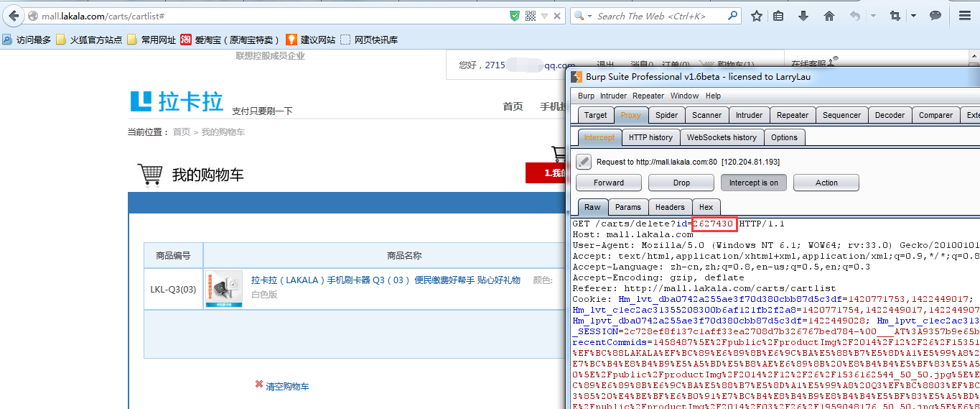Click the product thumbnail image in cart

(x=224, y=289)
